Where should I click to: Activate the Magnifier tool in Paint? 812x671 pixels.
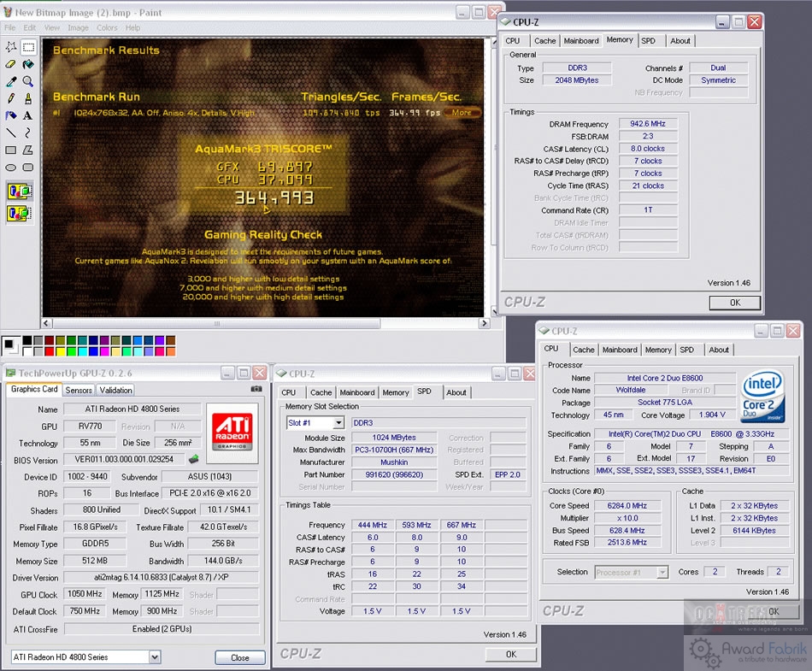(x=28, y=81)
